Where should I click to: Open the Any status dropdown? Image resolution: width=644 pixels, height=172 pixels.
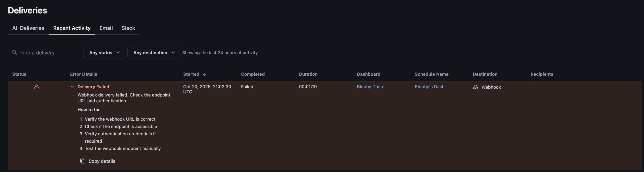click(103, 53)
